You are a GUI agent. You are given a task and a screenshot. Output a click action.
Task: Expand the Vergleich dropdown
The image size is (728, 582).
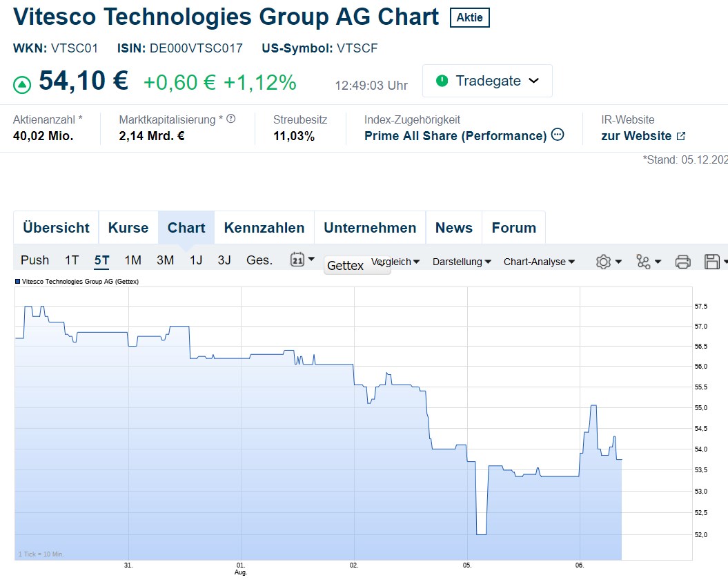pyautogui.click(x=395, y=262)
